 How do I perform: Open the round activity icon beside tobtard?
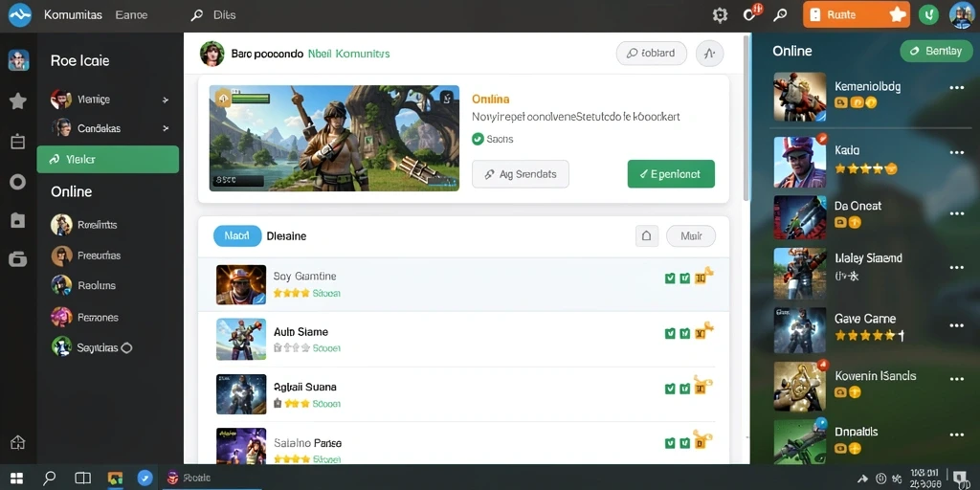[x=709, y=54]
